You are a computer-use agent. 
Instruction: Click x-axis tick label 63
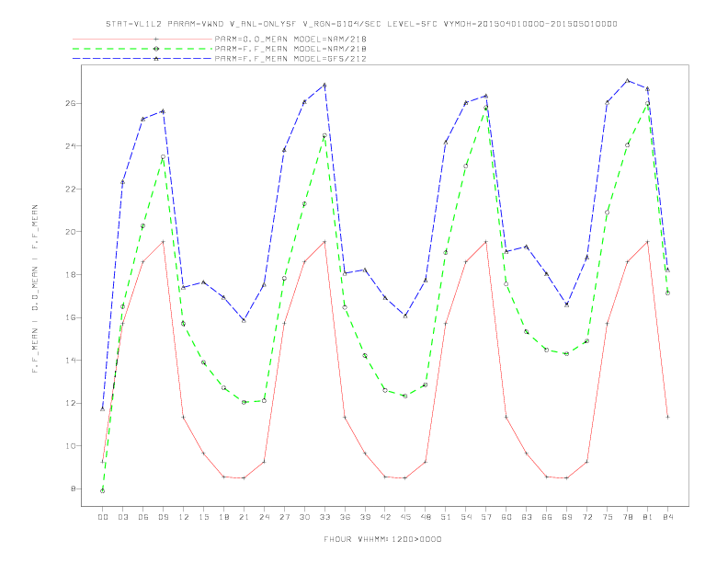pos(527,517)
